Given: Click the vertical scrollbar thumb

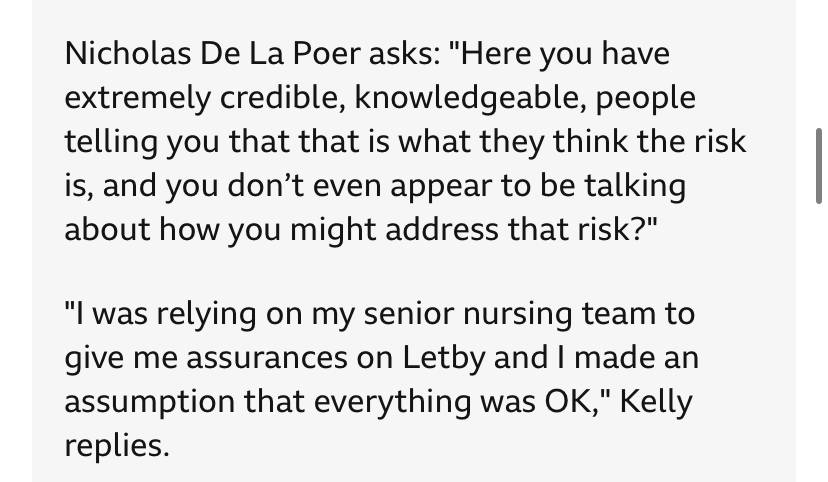Looking at the screenshot, I should coord(818,166).
